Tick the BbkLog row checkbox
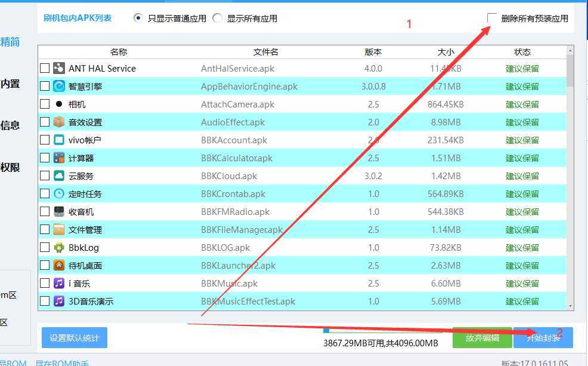The width and height of the screenshot is (588, 366). (x=45, y=247)
